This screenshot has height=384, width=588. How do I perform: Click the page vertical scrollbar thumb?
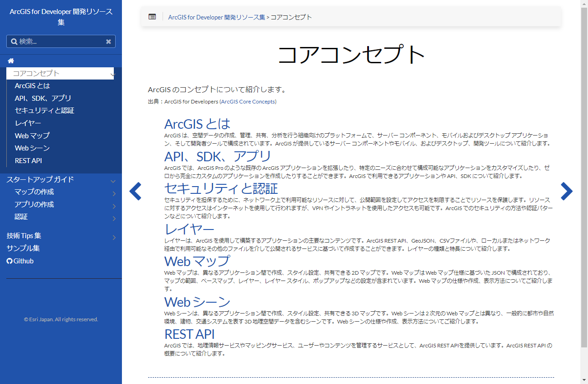584,178
